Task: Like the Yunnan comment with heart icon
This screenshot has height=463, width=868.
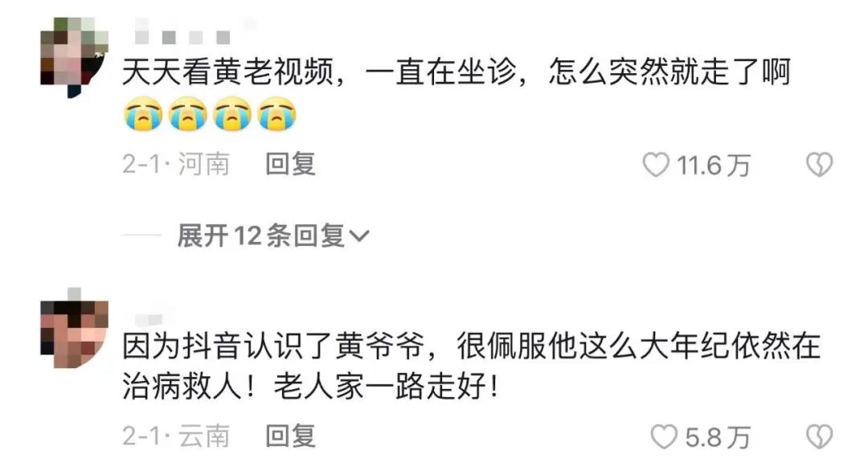Action: click(x=664, y=436)
